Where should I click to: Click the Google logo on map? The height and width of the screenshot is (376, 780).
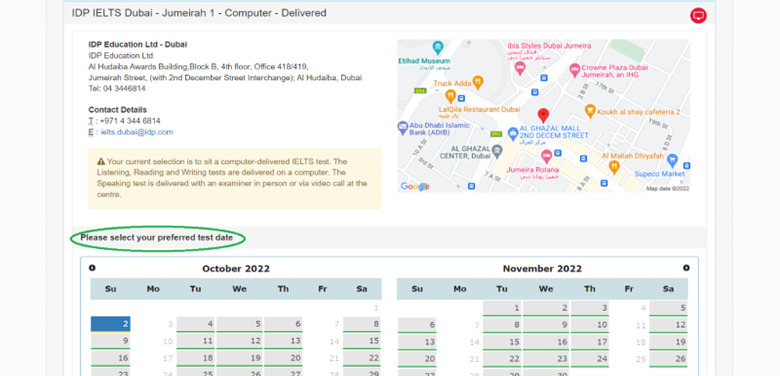coord(414,187)
